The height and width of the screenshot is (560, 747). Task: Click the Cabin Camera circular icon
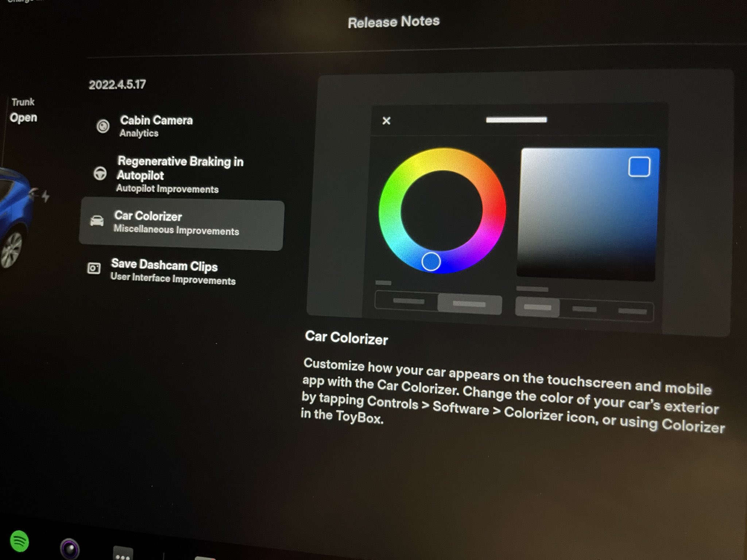pyautogui.click(x=103, y=126)
